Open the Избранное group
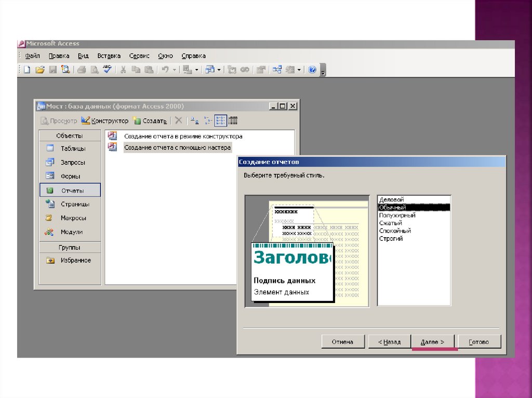 point(70,260)
